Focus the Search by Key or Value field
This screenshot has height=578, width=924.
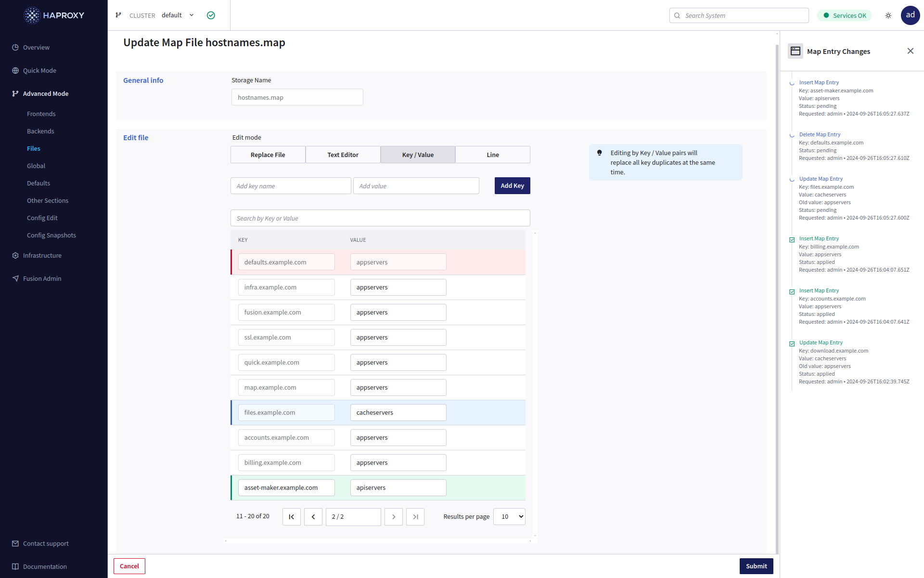pos(380,218)
